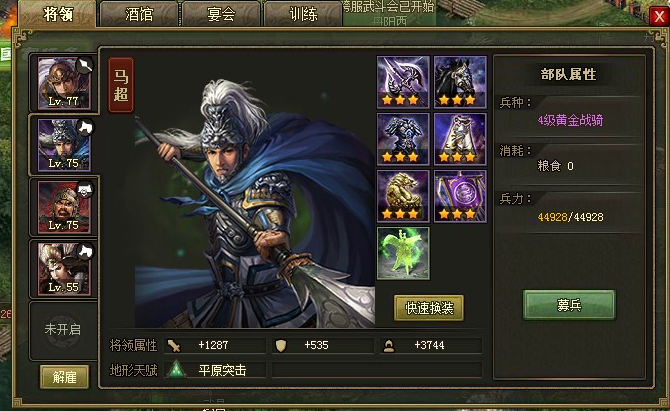Close the generals panel with red X
This screenshot has height=411, width=670.
pos(659,17)
